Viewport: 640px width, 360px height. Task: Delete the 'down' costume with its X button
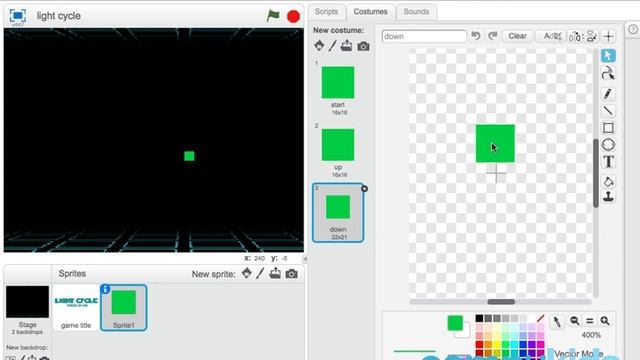click(x=364, y=189)
